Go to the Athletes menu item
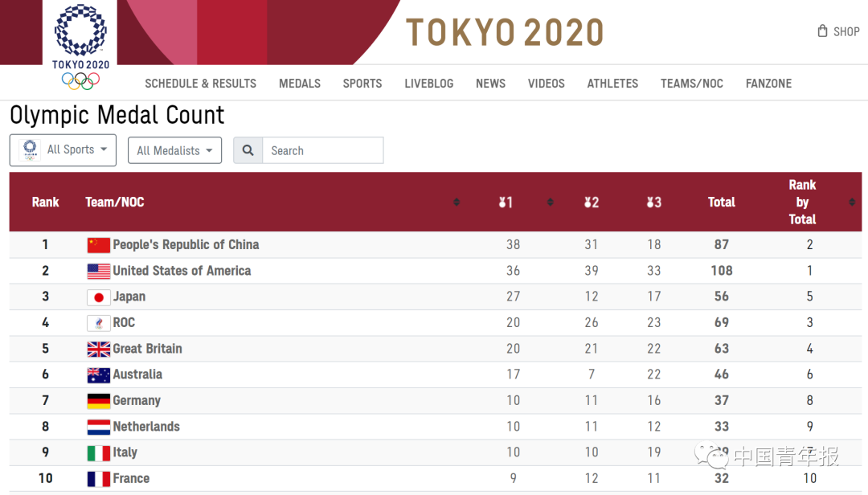This screenshot has height=495, width=868. pyautogui.click(x=612, y=84)
